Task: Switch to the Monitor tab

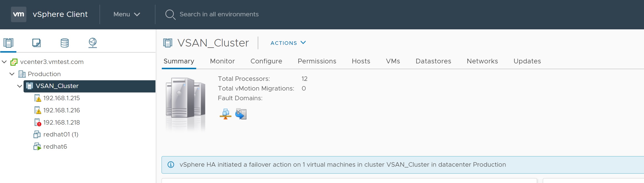Action: (x=222, y=61)
